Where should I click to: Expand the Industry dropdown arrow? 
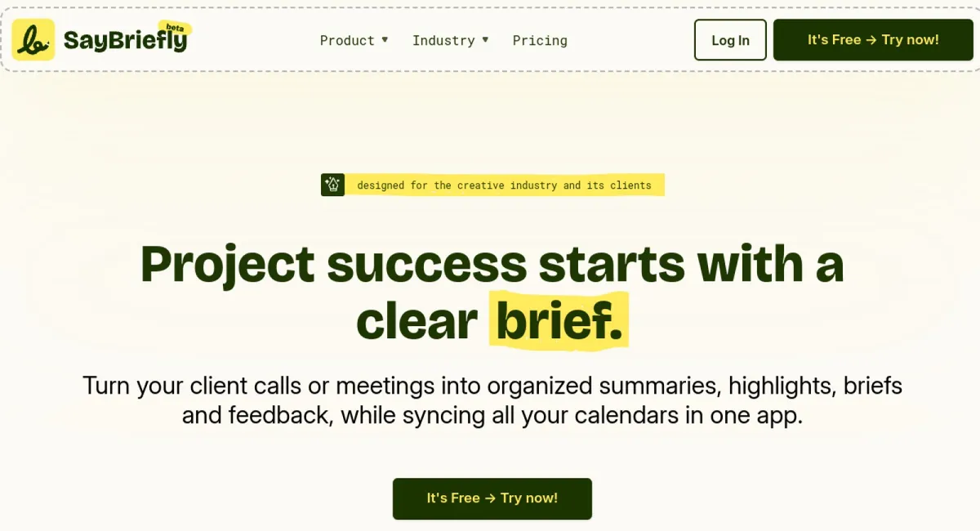tap(485, 39)
